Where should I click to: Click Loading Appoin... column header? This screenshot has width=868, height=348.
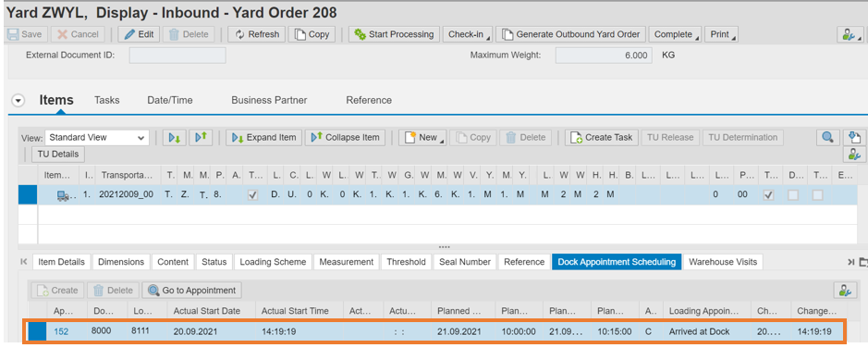point(707,311)
